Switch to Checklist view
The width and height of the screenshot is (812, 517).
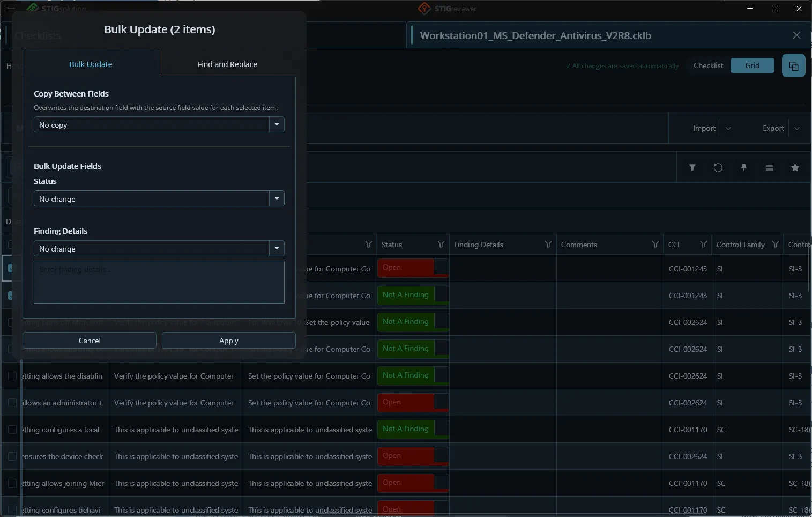point(708,65)
